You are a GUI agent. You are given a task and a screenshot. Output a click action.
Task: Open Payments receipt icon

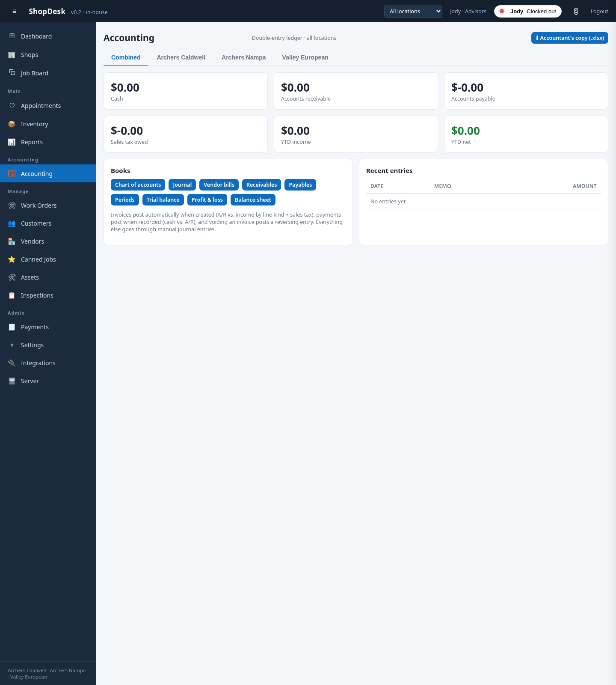(12, 327)
